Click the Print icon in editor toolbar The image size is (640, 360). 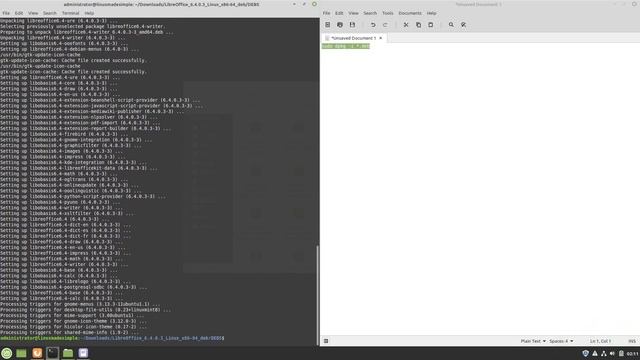click(340, 25)
